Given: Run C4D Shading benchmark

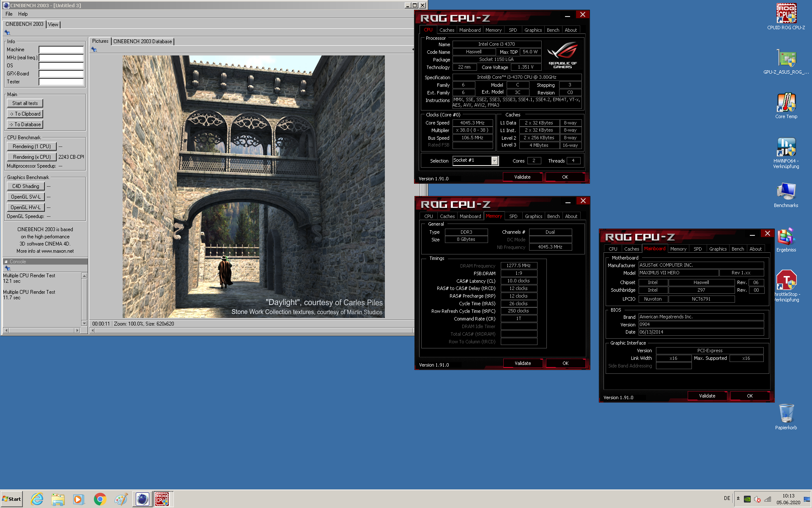Looking at the screenshot, I should coord(26,186).
